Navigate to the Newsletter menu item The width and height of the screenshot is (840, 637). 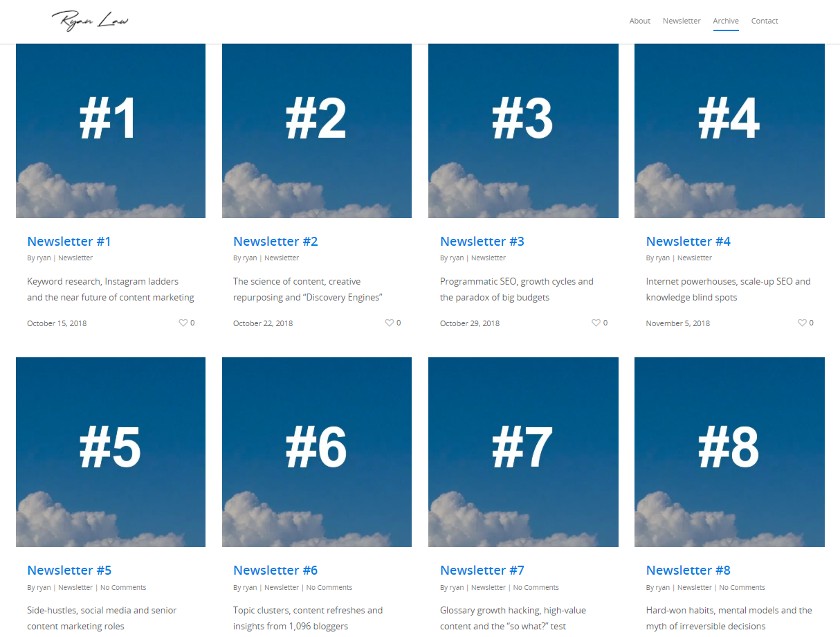681,21
